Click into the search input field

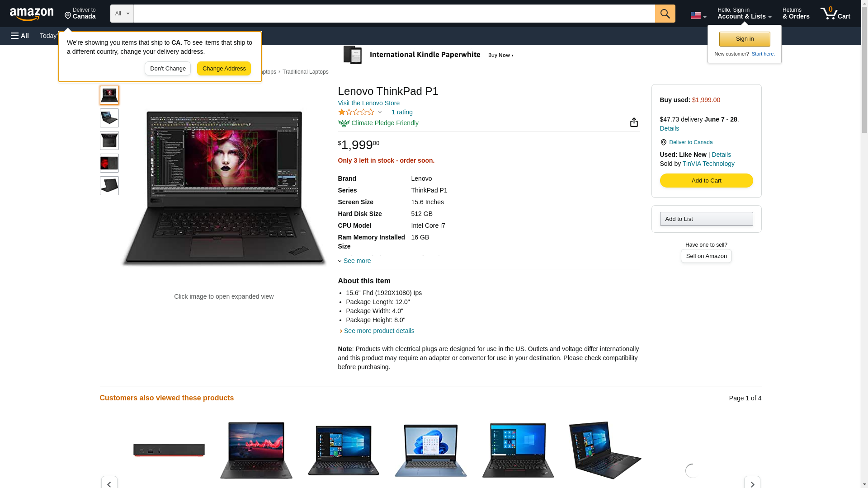(394, 14)
